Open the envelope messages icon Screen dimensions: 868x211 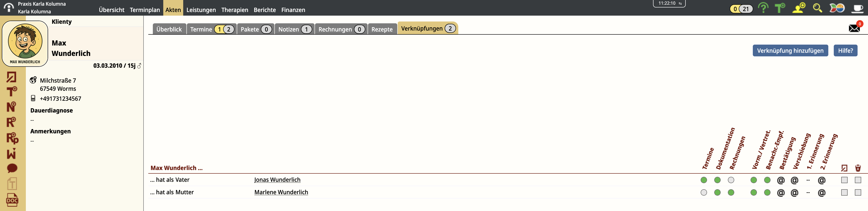tap(854, 28)
